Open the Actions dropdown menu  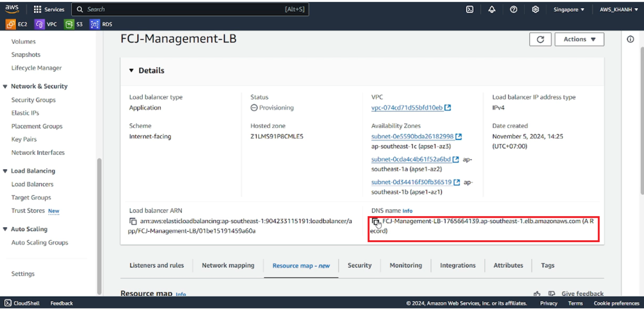579,39
